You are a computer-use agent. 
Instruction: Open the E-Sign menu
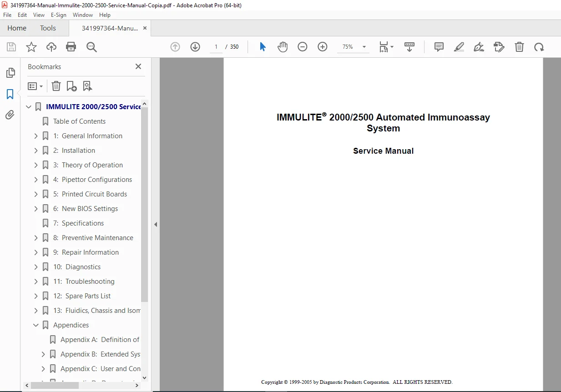(x=58, y=15)
